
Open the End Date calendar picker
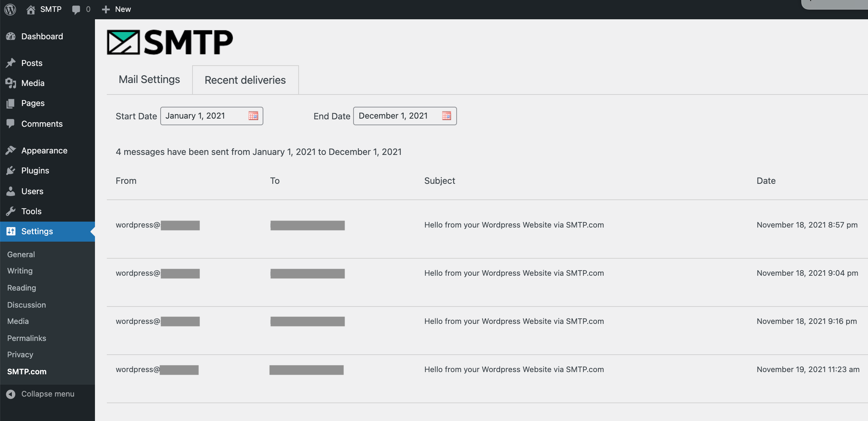pos(447,116)
